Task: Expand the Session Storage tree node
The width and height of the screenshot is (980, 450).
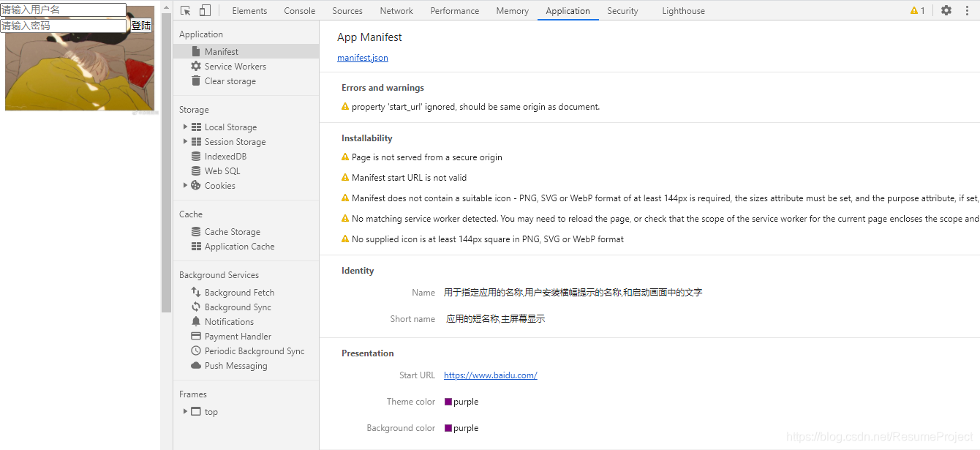Action: [186, 141]
